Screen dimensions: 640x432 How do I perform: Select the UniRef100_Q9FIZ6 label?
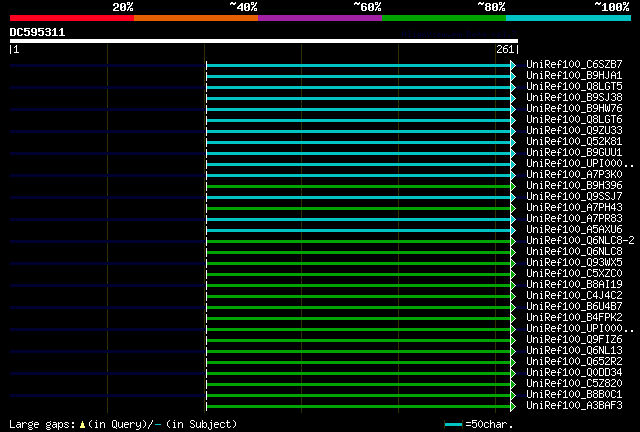pyautogui.click(x=574, y=339)
